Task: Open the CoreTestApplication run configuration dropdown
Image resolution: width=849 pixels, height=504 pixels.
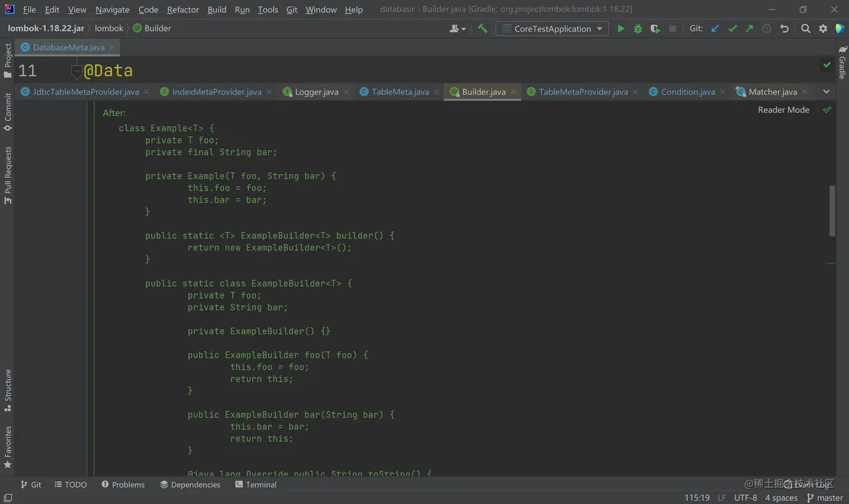Action: 552,29
